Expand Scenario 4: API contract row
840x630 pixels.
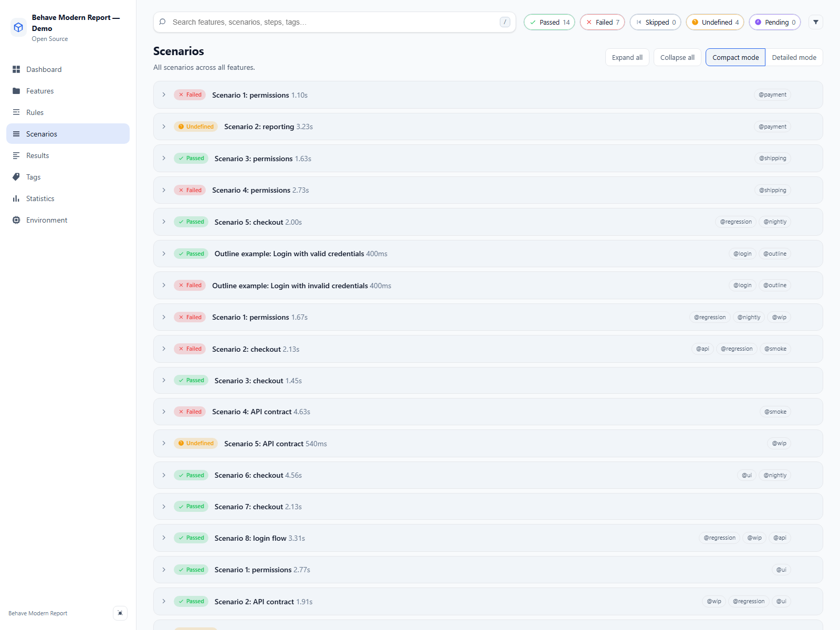(488, 412)
